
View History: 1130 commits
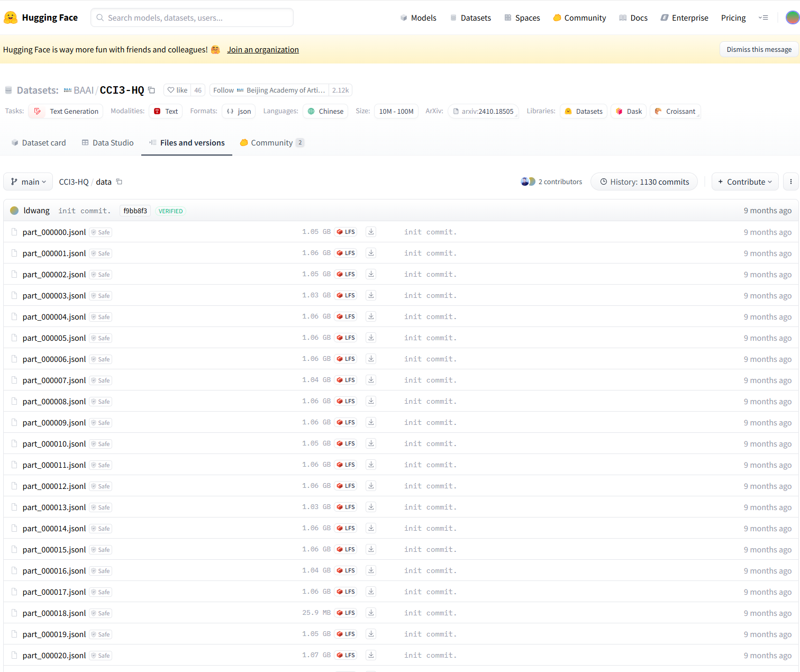(x=644, y=181)
